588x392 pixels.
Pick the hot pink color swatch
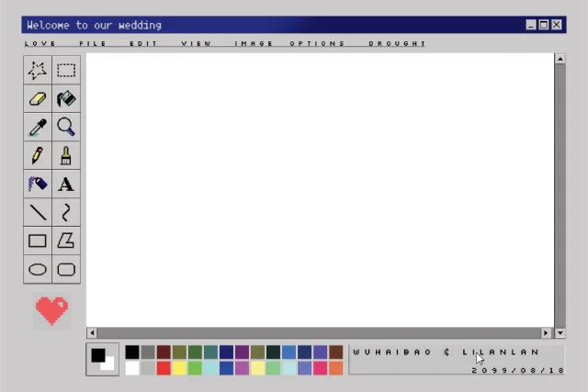pyautogui.click(x=321, y=368)
